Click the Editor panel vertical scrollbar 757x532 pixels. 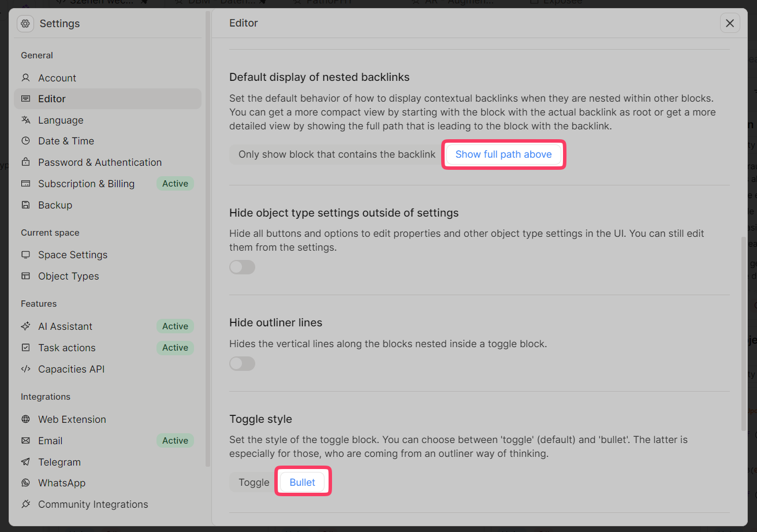point(744,334)
